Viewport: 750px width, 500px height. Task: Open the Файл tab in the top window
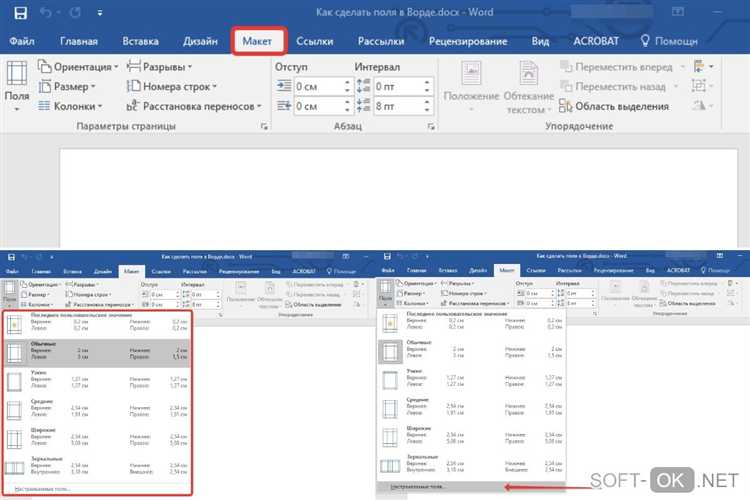coord(22,42)
